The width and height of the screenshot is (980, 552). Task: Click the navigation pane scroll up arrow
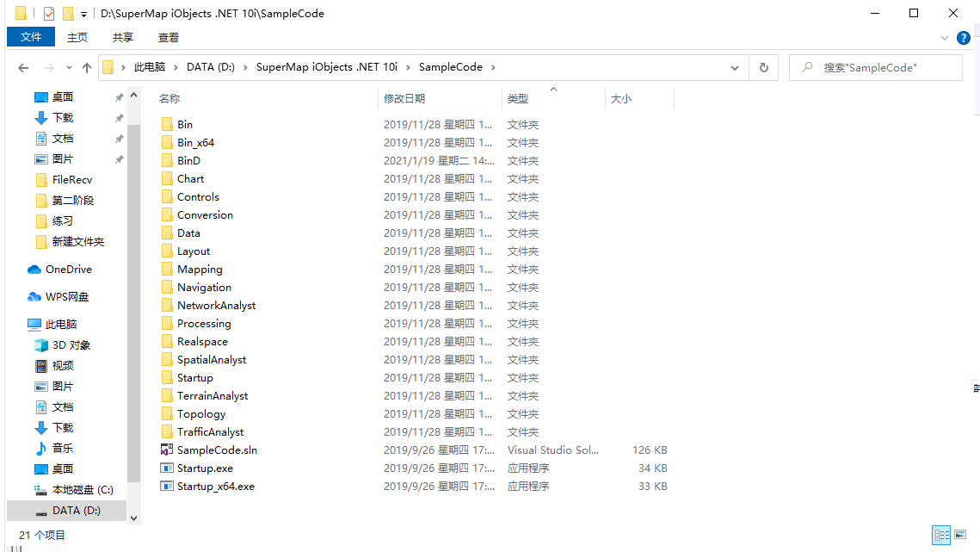pos(133,95)
